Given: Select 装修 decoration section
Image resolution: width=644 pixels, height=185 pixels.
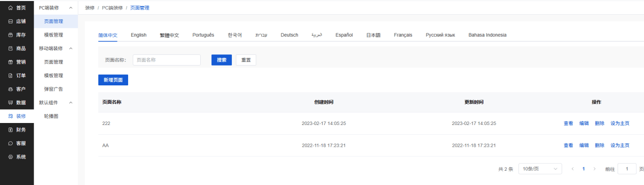Looking at the screenshot, I should click(x=17, y=116).
